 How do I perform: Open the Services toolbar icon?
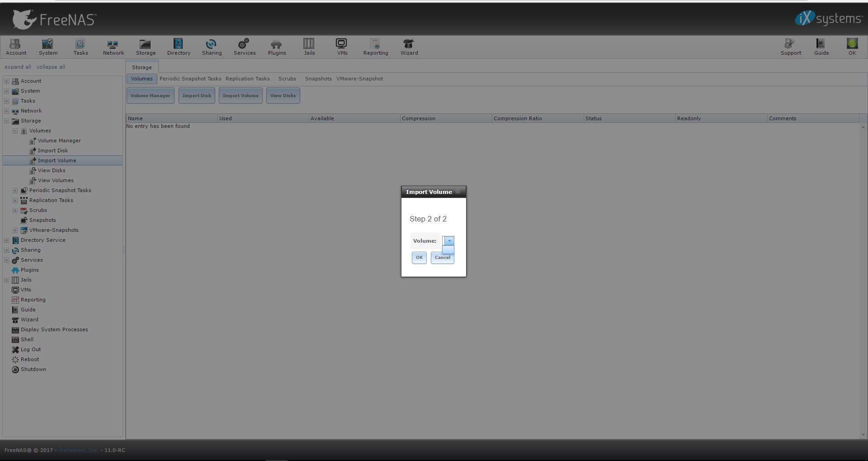click(x=245, y=47)
